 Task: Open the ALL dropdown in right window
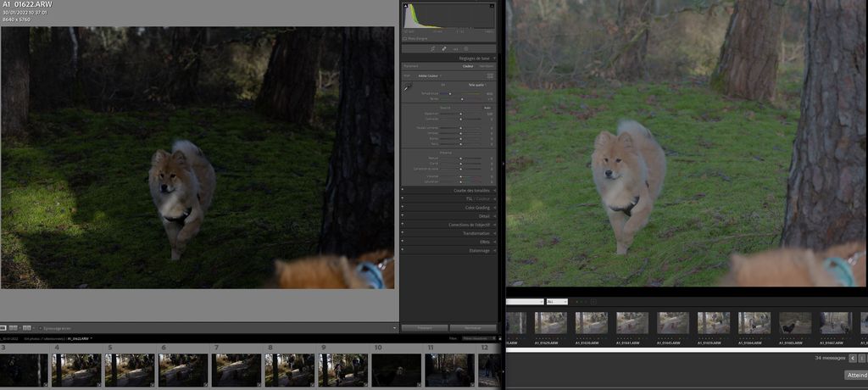pos(557,302)
